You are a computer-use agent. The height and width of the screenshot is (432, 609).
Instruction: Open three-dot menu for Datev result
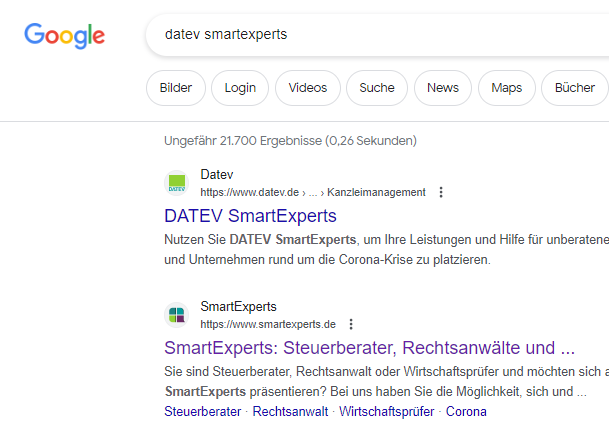click(x=441, y=192)
